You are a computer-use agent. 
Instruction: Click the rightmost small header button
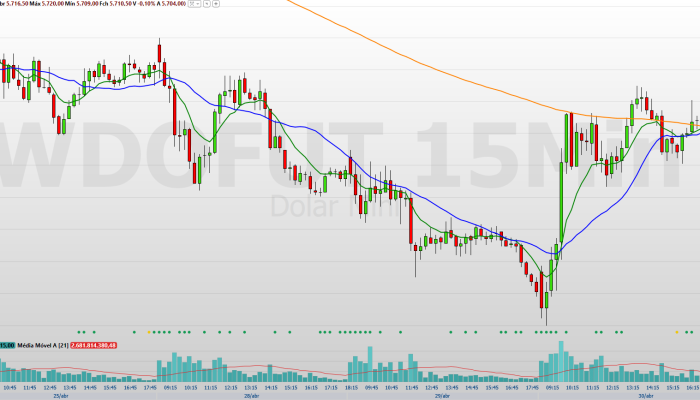click(214, 4)
